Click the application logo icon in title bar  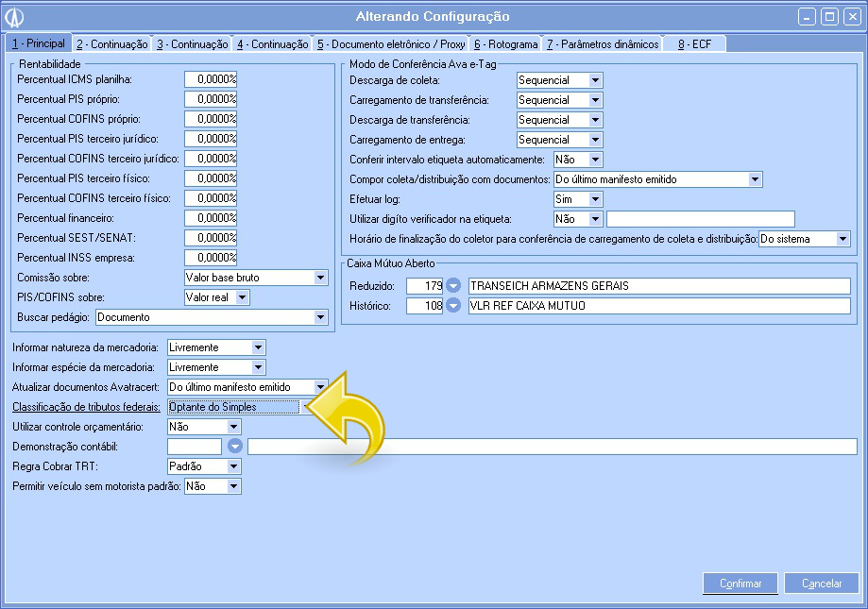14,16
